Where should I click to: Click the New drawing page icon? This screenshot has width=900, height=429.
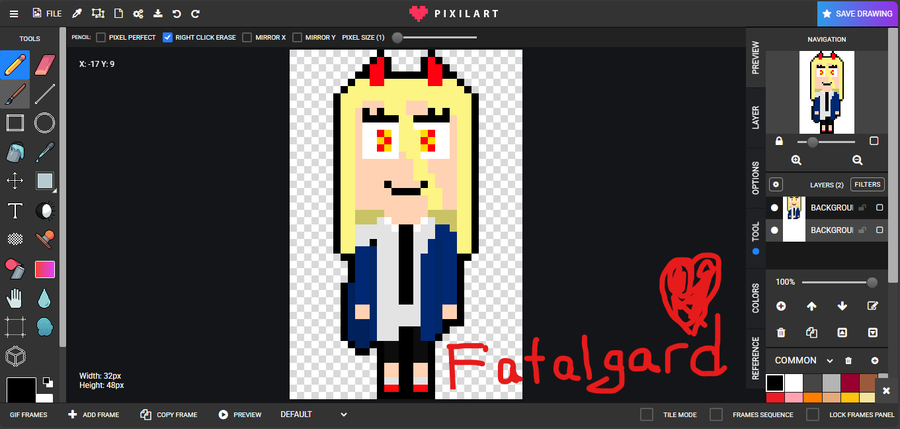coord(118,14)
